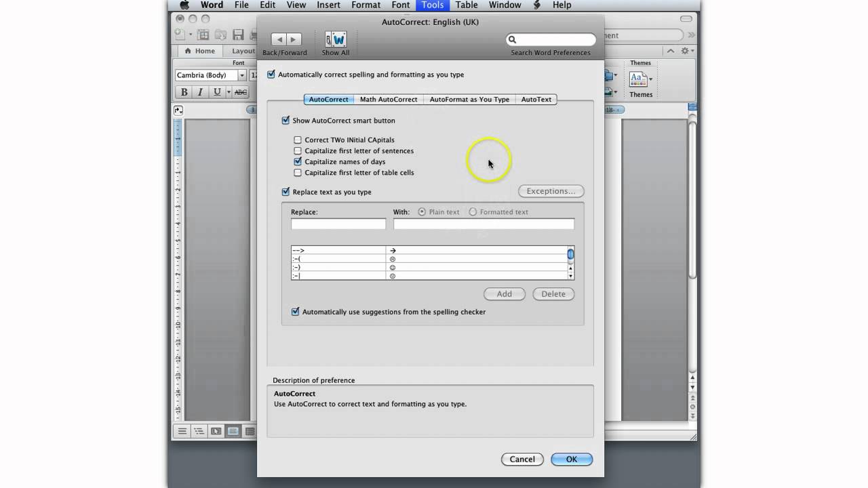This screenshot has width=868, height=488.
Task: Select the Home ribbon tab
Action: (200, 51)
